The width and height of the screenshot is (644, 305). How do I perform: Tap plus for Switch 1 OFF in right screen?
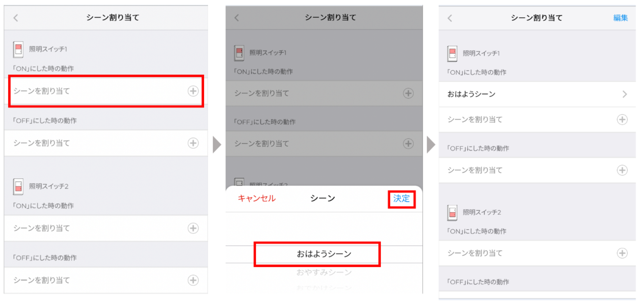pos(622,170)
